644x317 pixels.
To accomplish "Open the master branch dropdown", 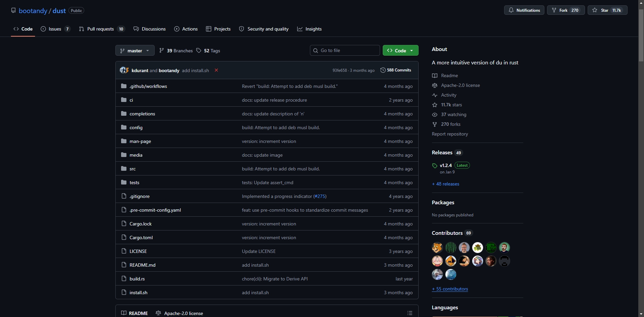I will [x=135, y=51].
